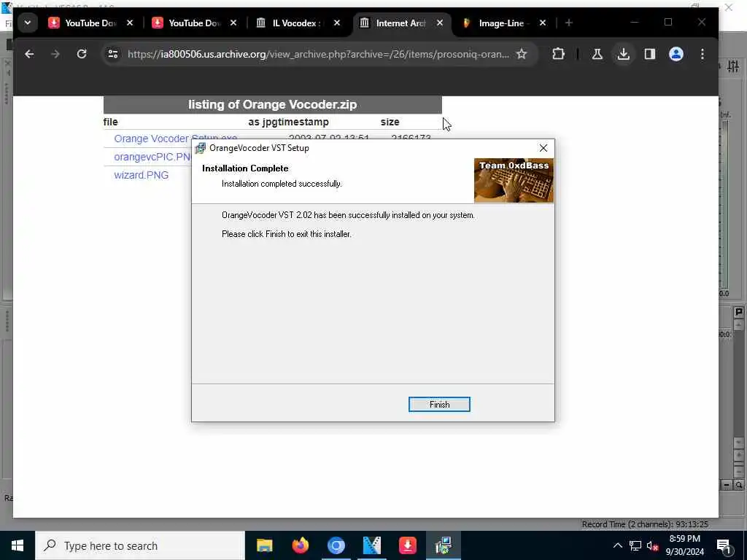Viewport: 747px width, 560px height.
Task: Select the installer icon in the taskbar
Action: 443,545
